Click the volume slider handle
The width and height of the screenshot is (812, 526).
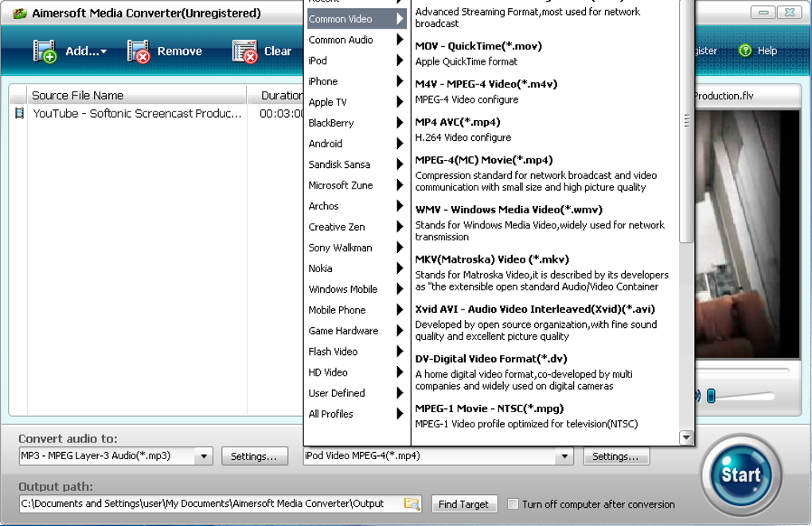click(711, 396)
